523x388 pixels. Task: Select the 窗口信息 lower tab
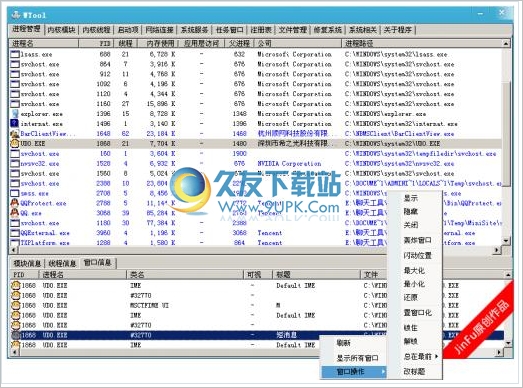point(97,263)
